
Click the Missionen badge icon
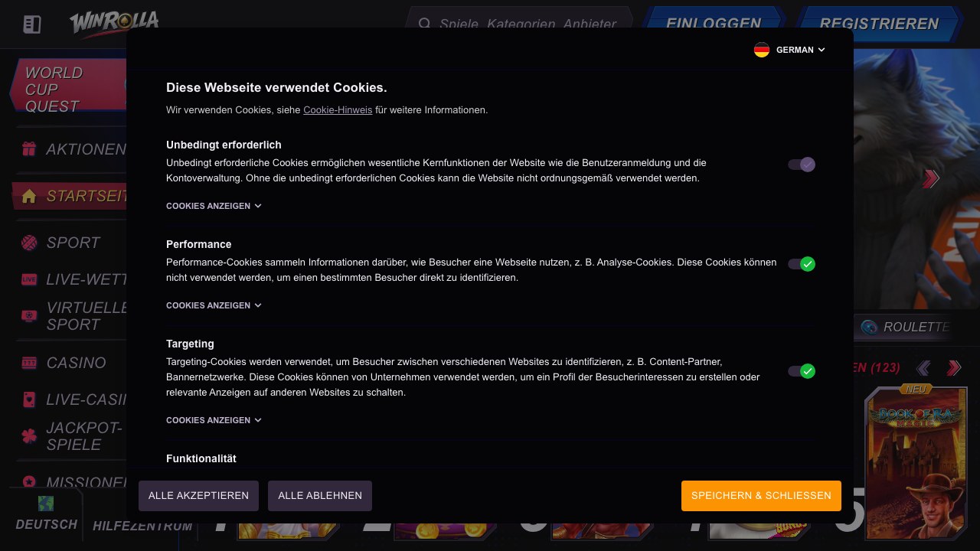click(29, 482)
